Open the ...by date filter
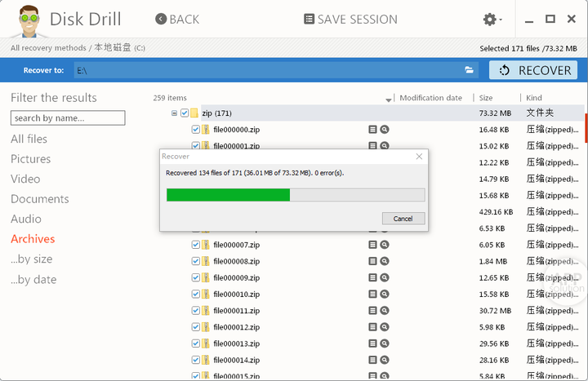Image resolution: width=588 pixels, height=381 pixels. click(x=33, y=280)
